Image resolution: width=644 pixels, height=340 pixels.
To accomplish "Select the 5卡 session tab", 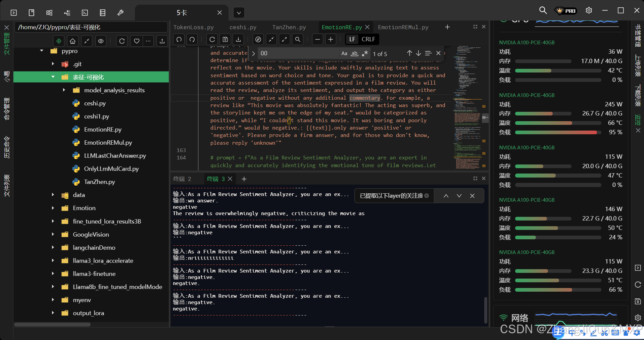I will tap(182, 13).
